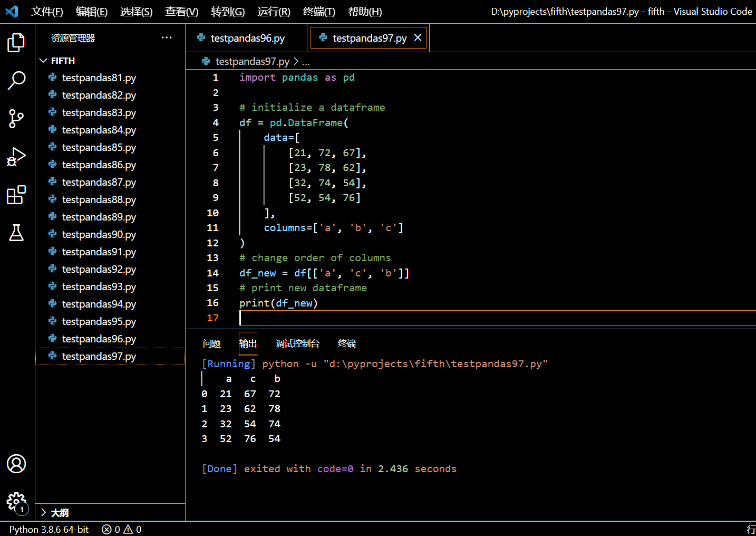The width and height of the screenshot is (756, 536).
Task: Switch to 终端 panel tab
Action: 347,343
